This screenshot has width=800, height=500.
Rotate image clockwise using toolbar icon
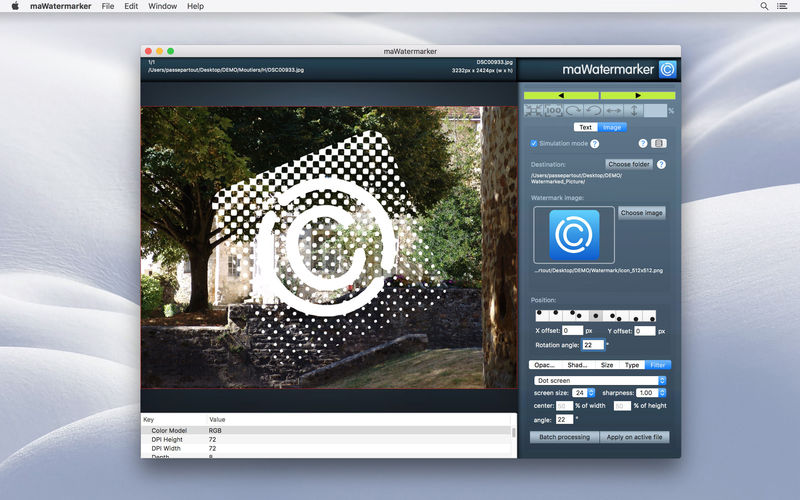573,110
